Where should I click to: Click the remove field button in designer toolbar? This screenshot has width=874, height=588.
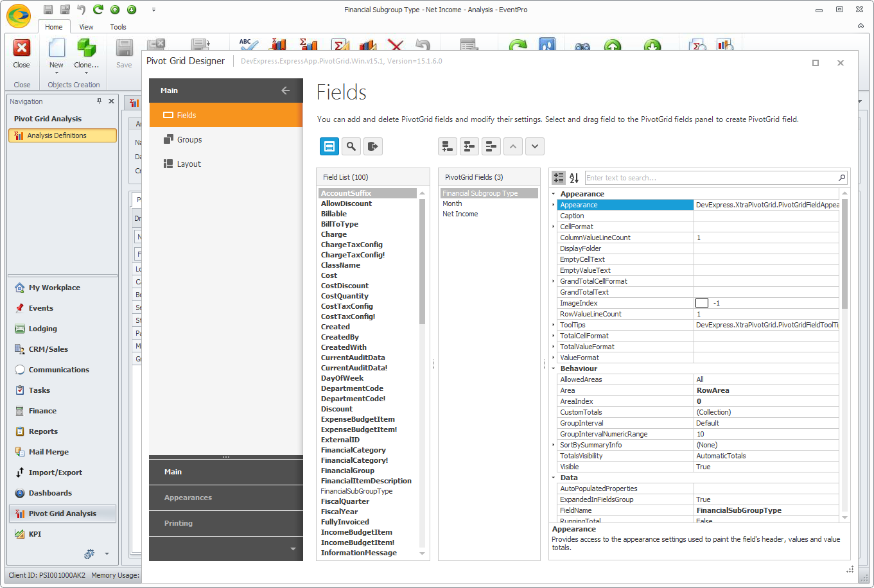pyautogui.click(x=491, y=146)
